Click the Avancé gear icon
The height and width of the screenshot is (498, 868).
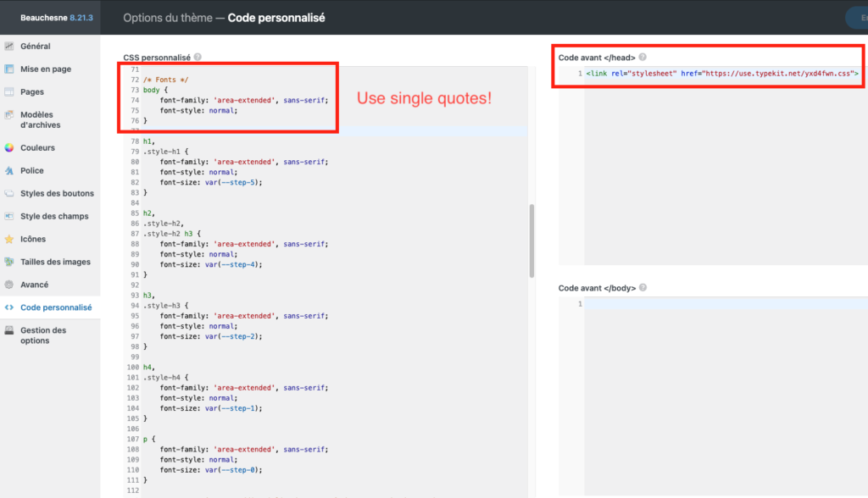9,285
